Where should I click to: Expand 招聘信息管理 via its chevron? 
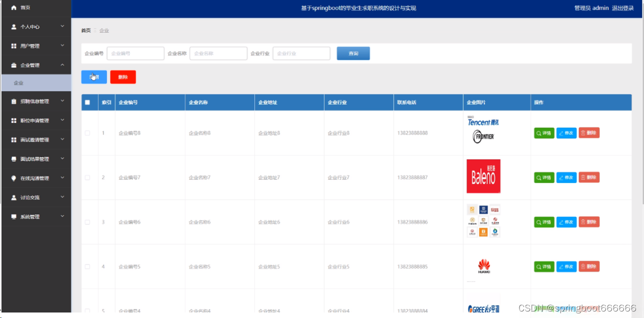[62, 101]
